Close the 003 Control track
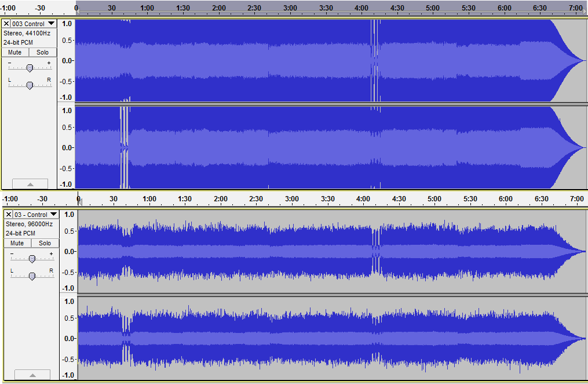The height and width of the screenshot is (384, 588). [x=6, y=24]
